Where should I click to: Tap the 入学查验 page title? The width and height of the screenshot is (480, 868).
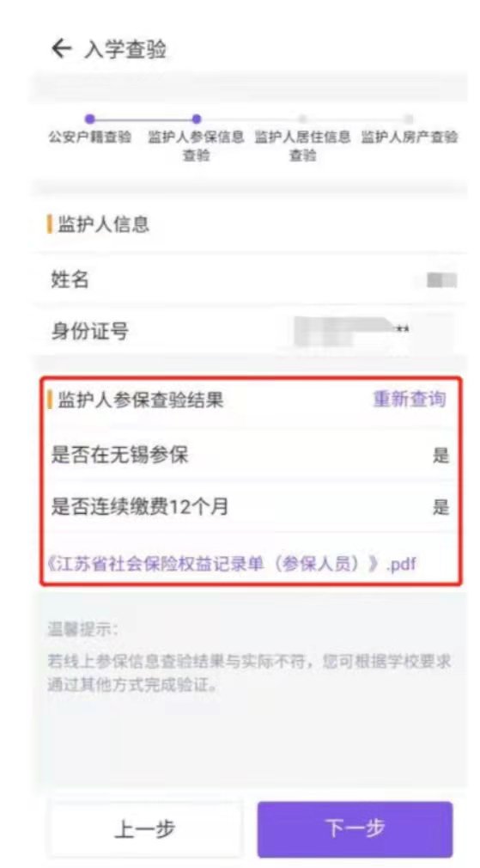click(x=125, y=50)
